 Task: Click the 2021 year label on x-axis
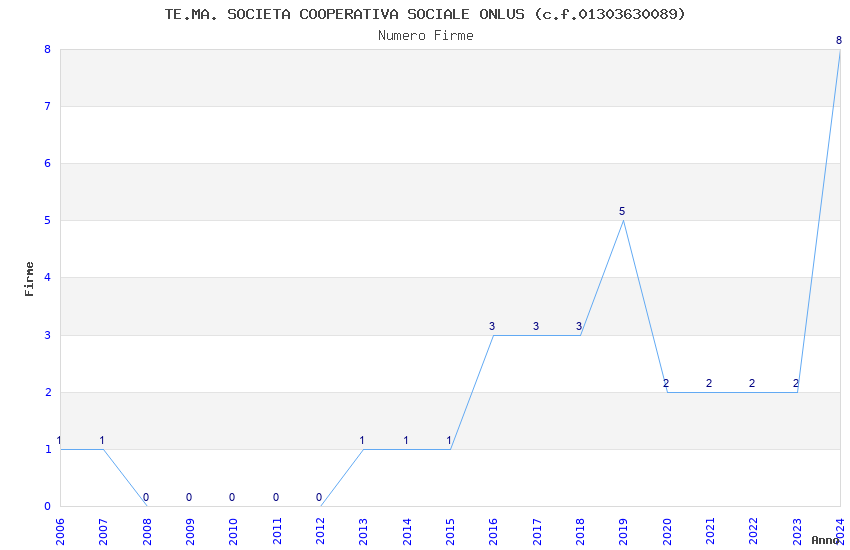coord(710,531)
